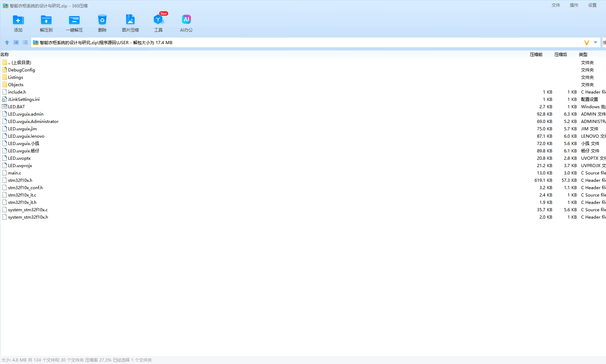Select the main.c file
The height and width of the screenshot is (364, 606).
pyautogui.click(x=14, y=173)
